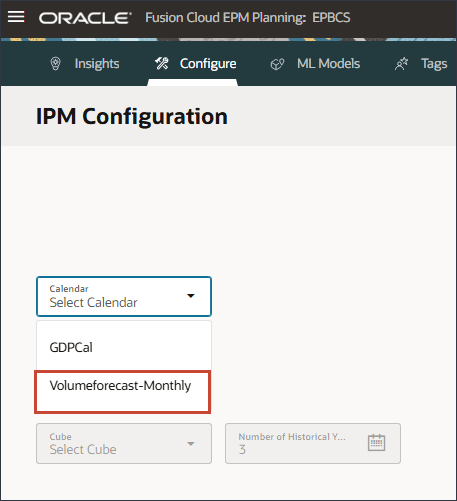Switch to the Configure tab
The width and height of the screenshot is (457, 501).
[196, 64]
